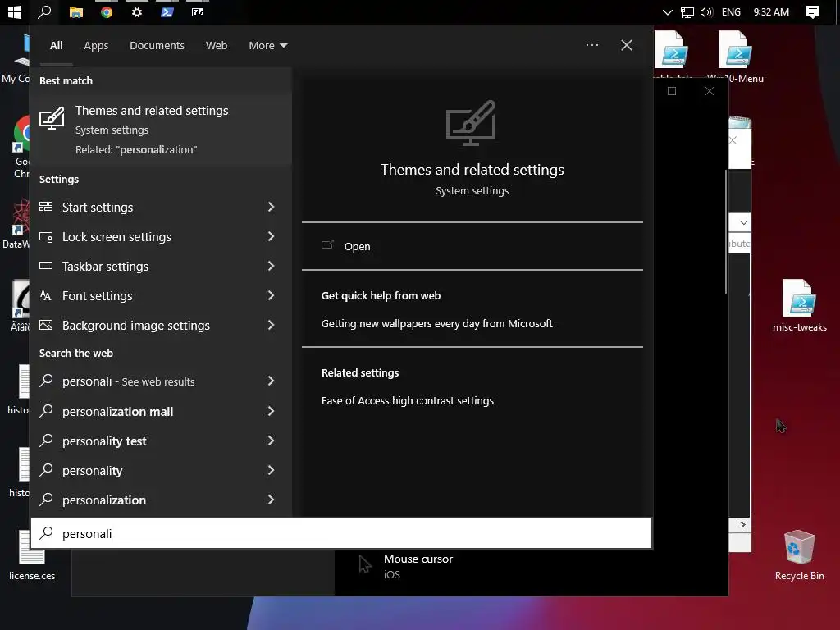840x630 pixels.
Task: Open the More filter dropdown
Action: pos(268,46)
